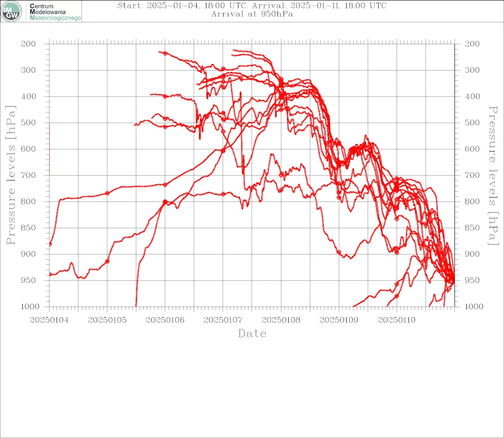Click the right axis 950 tick label
This screenshot has height=438, width=504.
(472, 280)
